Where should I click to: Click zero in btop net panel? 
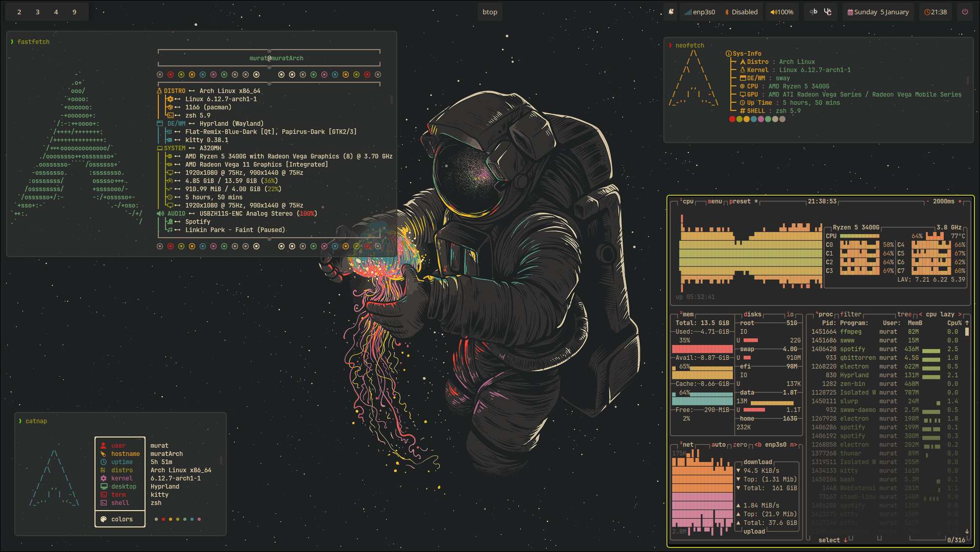(x=740, y=445)
